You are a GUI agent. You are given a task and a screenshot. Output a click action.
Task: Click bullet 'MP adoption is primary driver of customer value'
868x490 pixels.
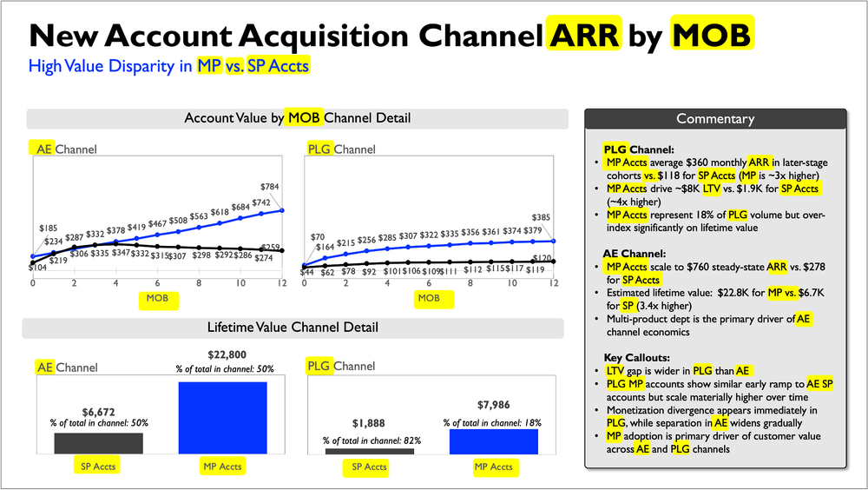click(x=713, y=442)
